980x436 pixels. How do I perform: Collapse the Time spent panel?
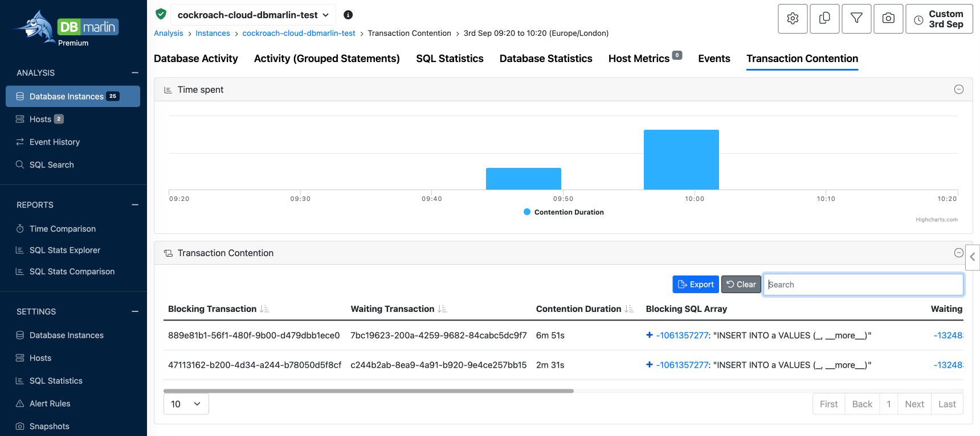click(959, 89)
